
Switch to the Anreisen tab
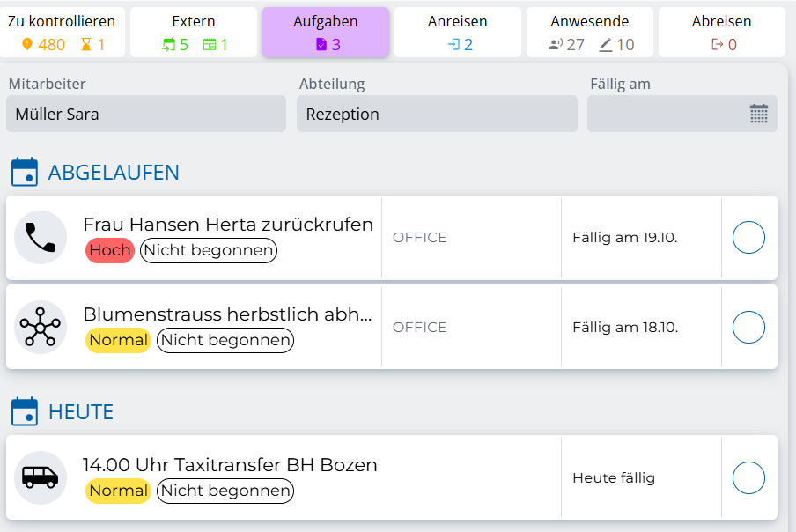pos(458,33)
